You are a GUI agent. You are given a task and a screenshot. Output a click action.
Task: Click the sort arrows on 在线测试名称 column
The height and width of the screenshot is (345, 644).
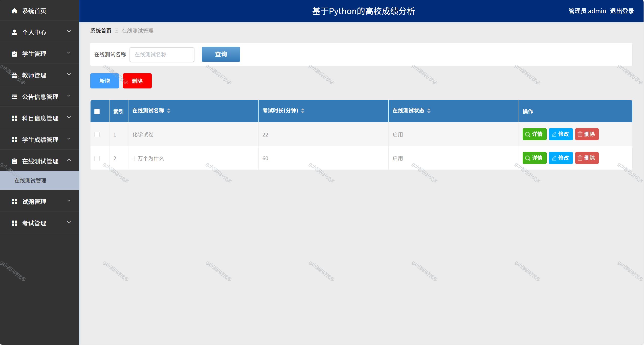[169, 111]
